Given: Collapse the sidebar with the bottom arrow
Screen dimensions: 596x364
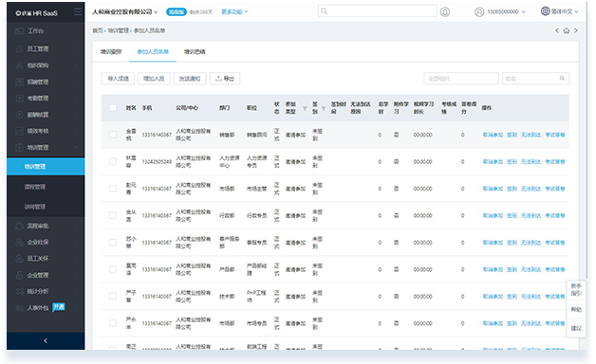Looking at the screenshot, I should click(46, 341).
